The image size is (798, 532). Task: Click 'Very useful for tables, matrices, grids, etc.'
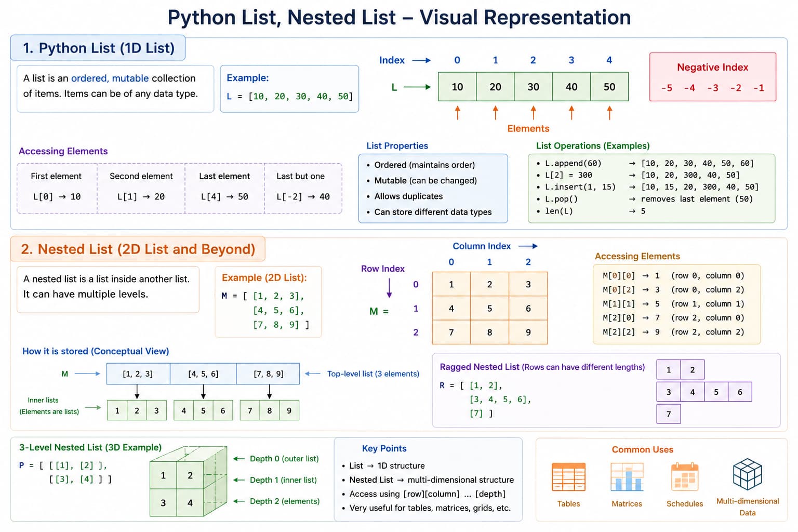430,508
